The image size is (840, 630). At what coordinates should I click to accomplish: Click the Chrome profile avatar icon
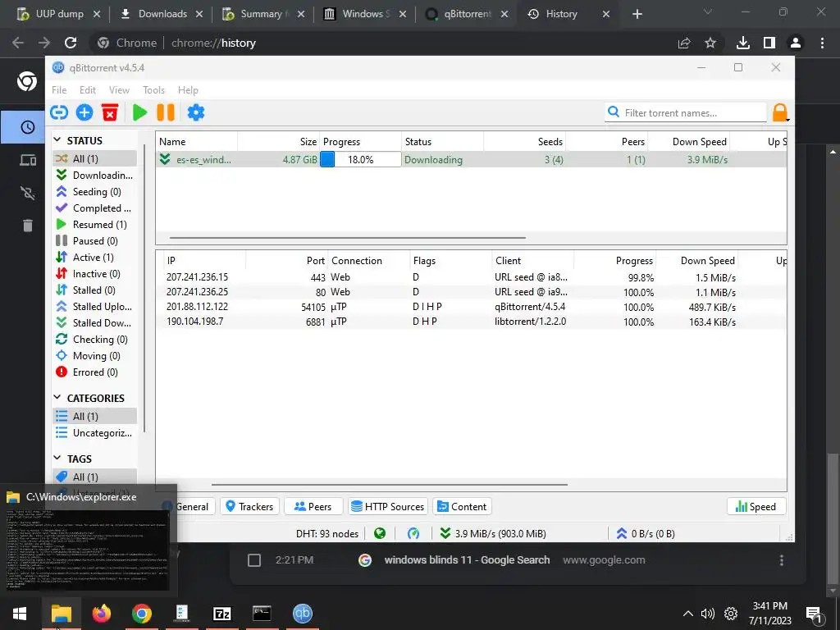point(796,43)
